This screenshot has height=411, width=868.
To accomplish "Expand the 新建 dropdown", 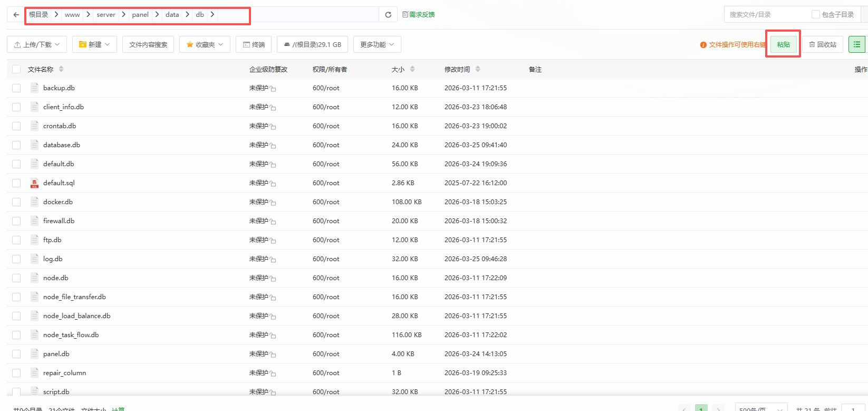I will coord(94,44).
